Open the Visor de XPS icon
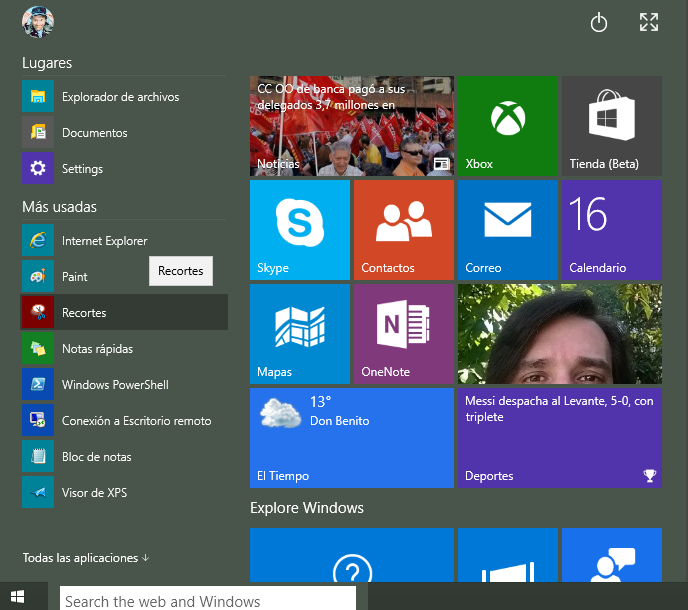 38,492
